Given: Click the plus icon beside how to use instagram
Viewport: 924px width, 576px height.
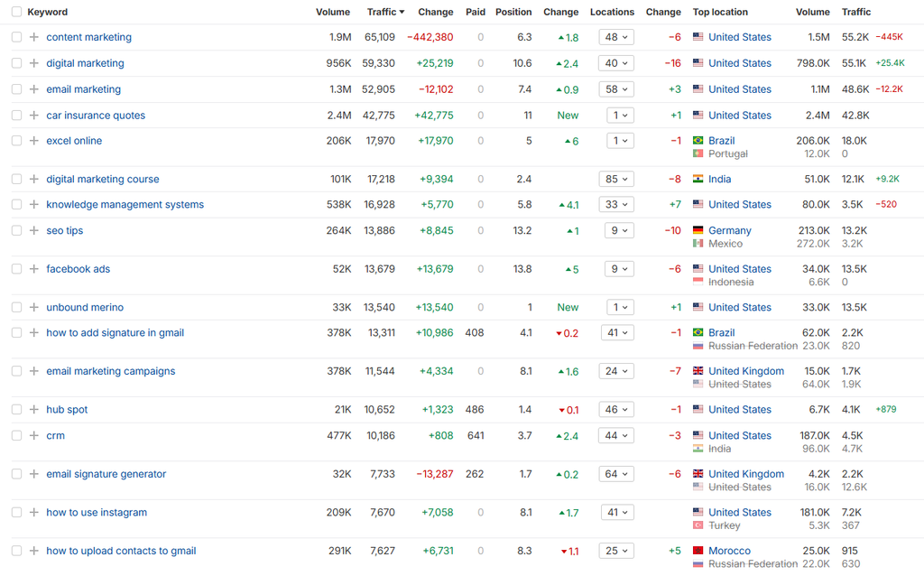Looking at the screenshot, I should pyautogui.click(x=34, y=512).
